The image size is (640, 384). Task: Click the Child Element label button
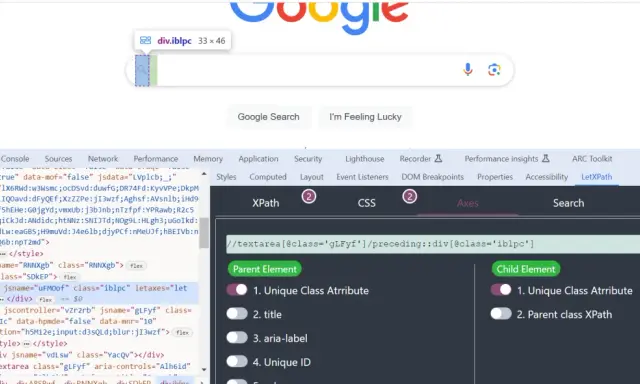coord(526,269)
